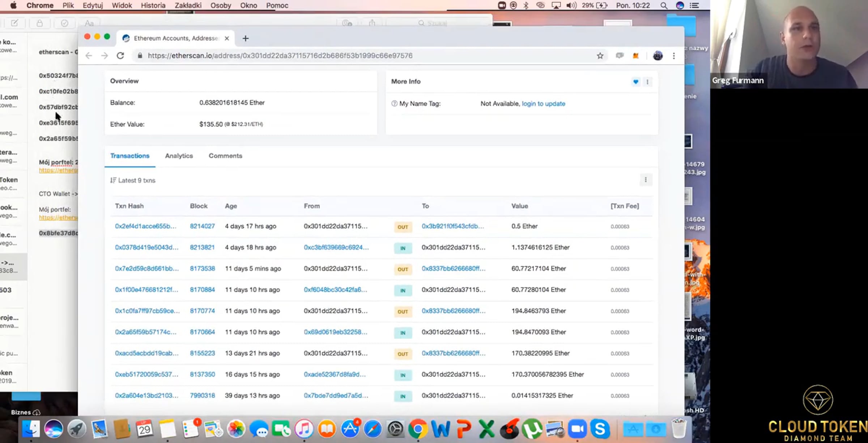Click the Bluetooth menu bar icon

coord(526,5)
